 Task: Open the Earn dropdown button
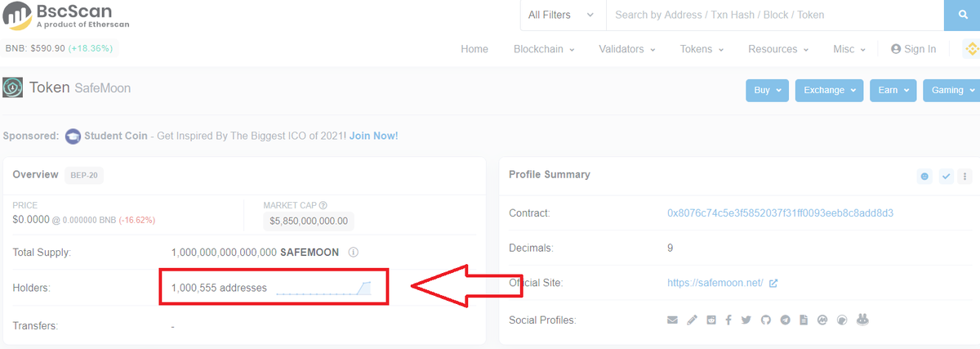coord(893,90)
